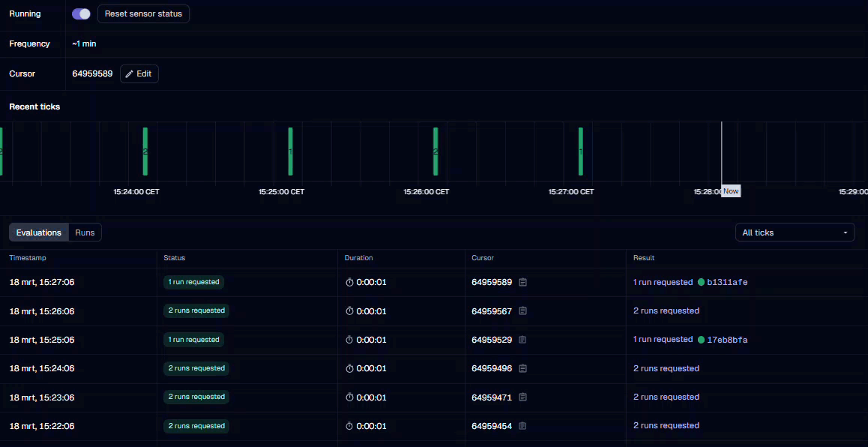
Task: Copy cursor 64959454 using the clipboard icon
Action: click(523, 426)
